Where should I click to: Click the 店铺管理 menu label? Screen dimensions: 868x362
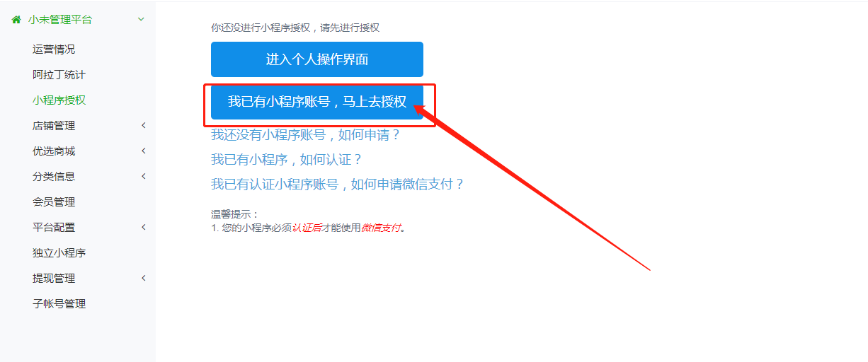(54, 126)
